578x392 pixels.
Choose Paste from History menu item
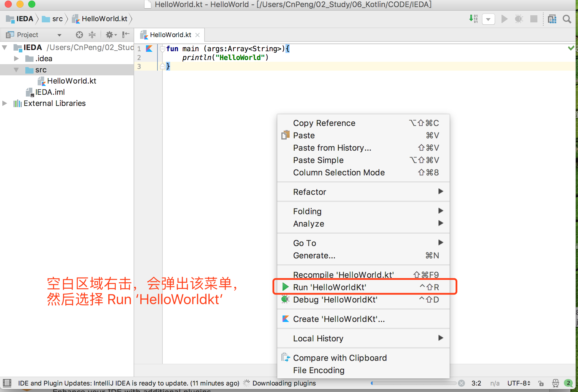coord(363,148)
